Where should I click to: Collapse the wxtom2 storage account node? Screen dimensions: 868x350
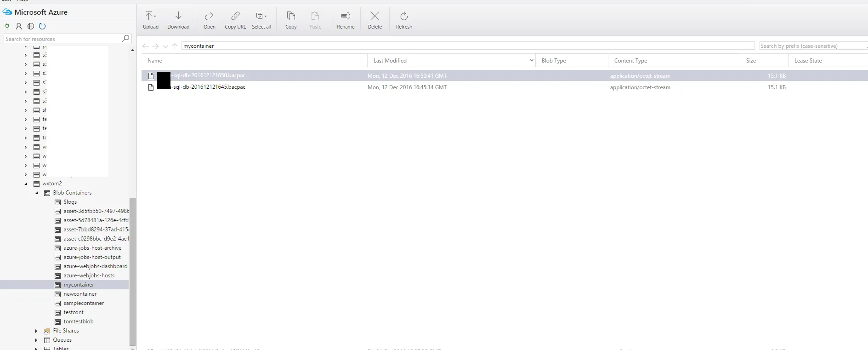pyautogui.click(x=26, y=184)
